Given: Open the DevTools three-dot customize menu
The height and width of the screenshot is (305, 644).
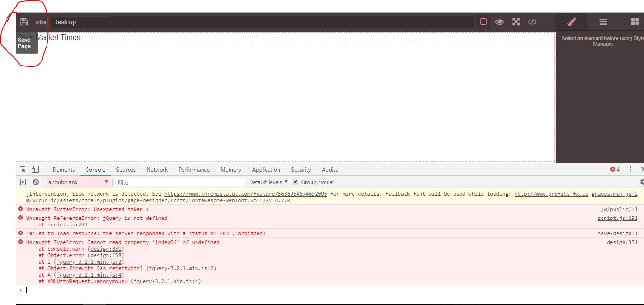Looking at the screenshot, I should tap(630, 170).
